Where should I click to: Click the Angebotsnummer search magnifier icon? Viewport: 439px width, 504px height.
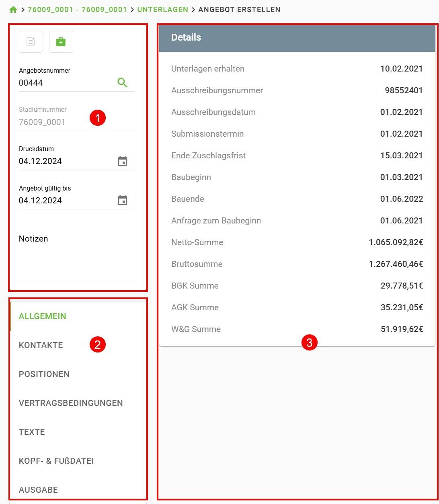122,83
